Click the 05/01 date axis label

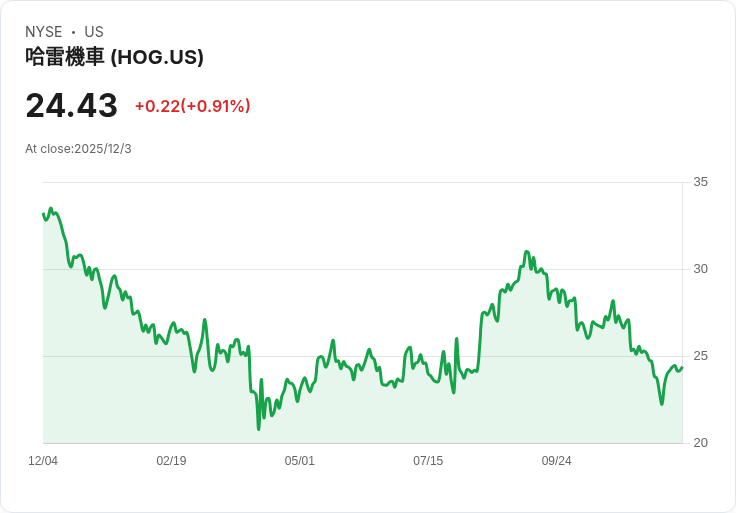coord(299,461)
